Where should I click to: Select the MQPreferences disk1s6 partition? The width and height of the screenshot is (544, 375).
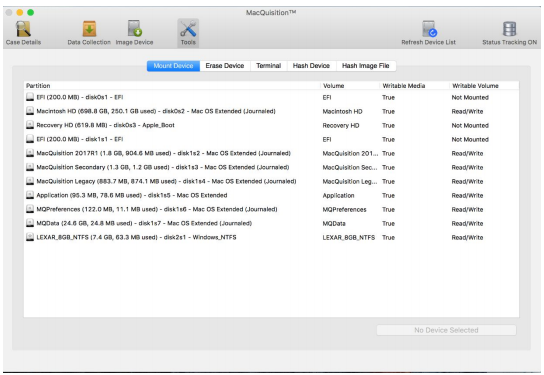click(x=157, y=209)
